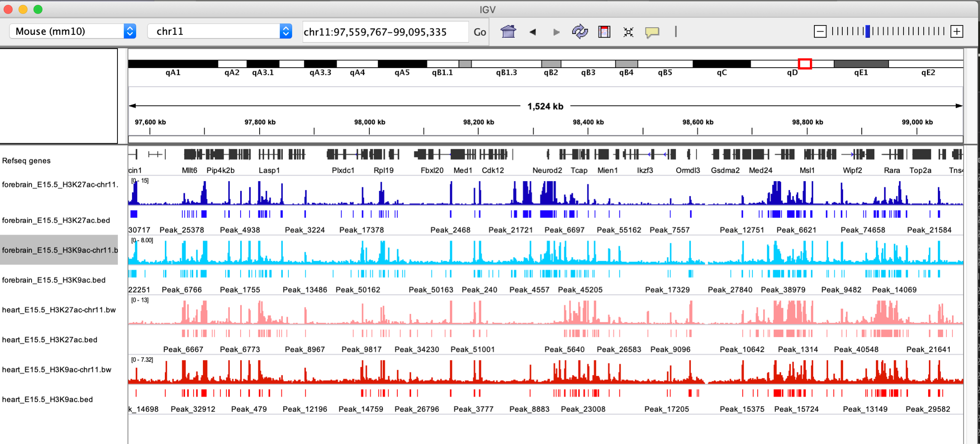The image size is (980, 444).
Task: Select the heart_E15.5_H3K27ac.bed track name
Action: (x=49, y=339)
